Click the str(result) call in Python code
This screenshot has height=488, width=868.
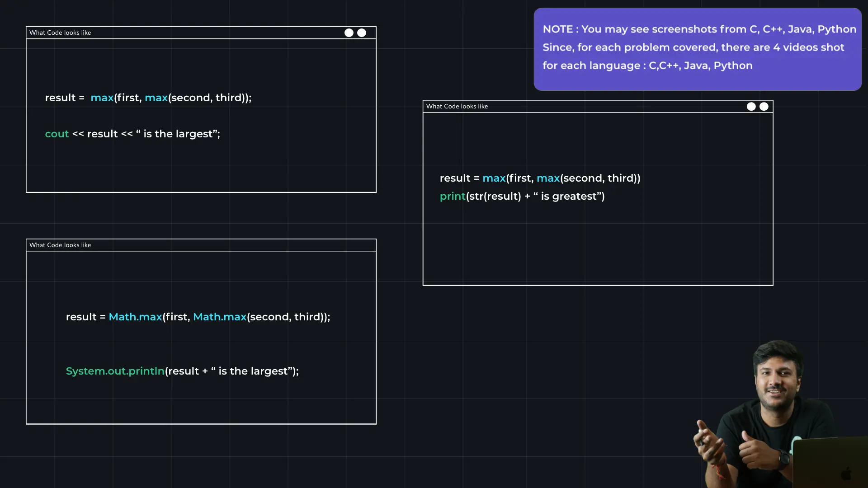[495, 196]
